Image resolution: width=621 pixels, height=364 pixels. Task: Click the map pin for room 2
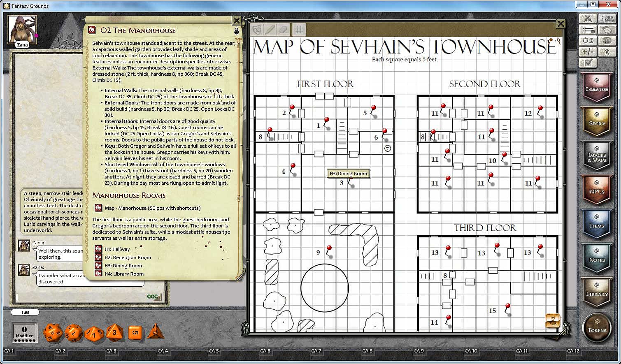click(x=293, y=111)
